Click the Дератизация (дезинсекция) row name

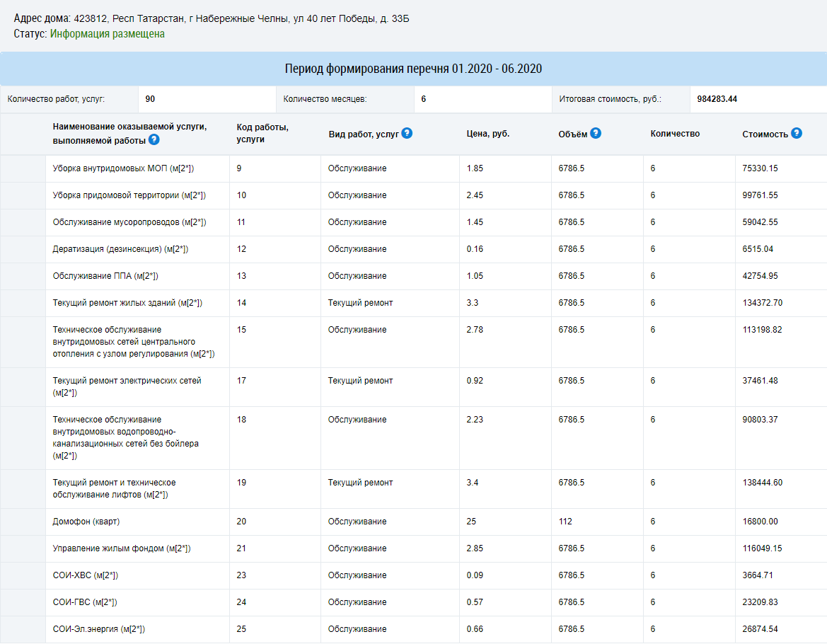coord(120,249)
